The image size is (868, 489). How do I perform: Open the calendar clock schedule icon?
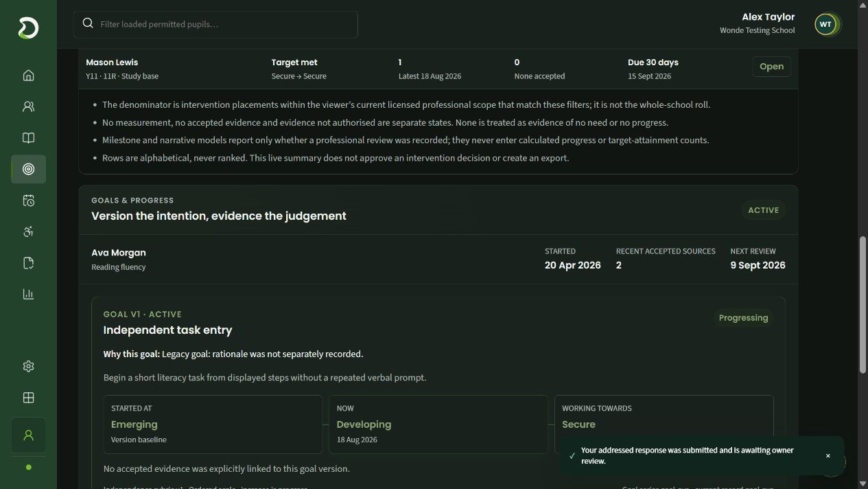tap(28, 201)
